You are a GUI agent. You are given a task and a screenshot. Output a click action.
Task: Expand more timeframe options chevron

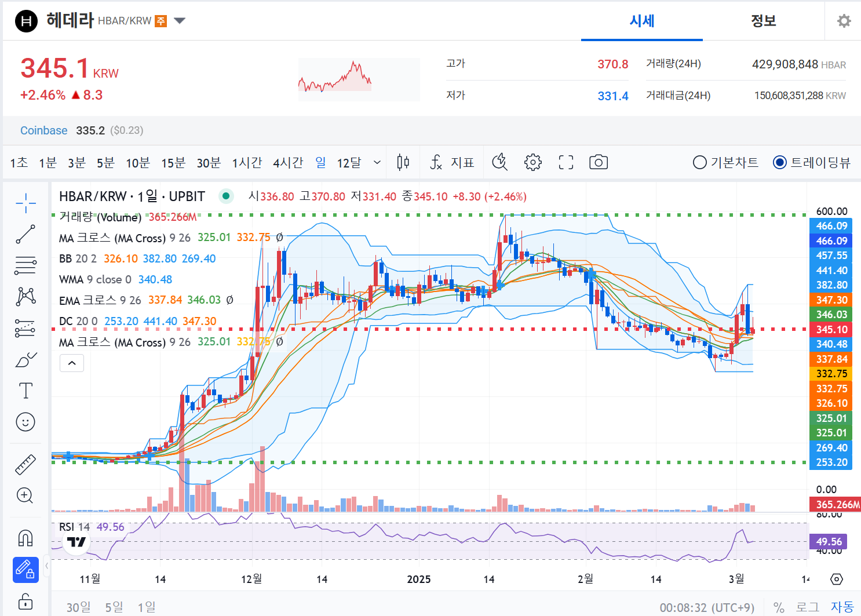pyautogui.click(x=377, y=162)
